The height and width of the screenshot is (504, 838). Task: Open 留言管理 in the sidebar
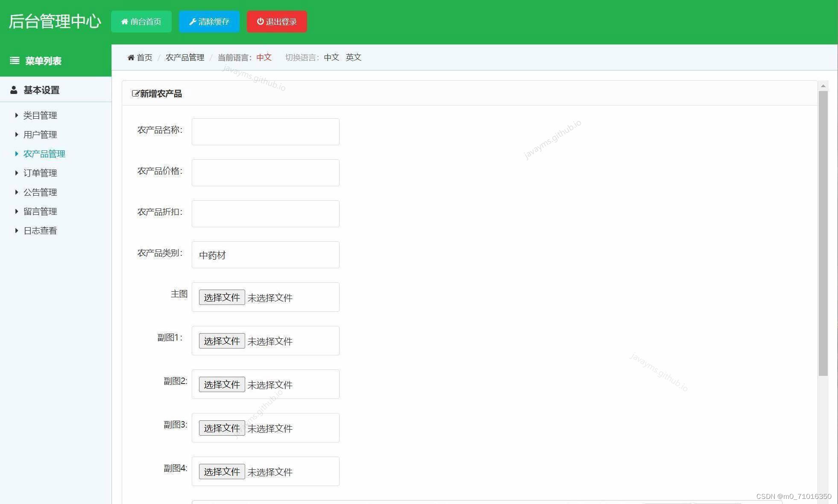[40, 211]
